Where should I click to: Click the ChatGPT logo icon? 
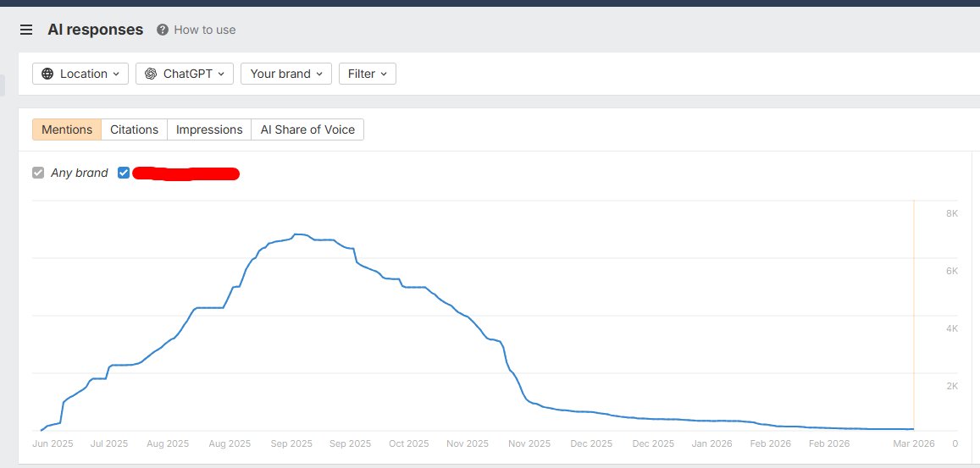[151, 74]
